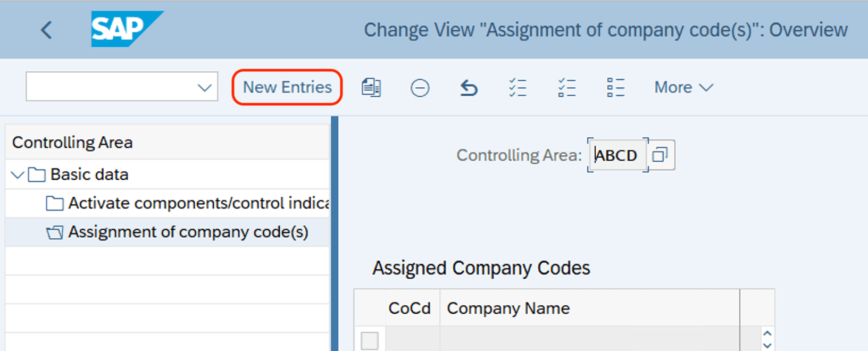Open Activate components/control indicators node
The height and width of the screenshot is (351, 868).
click(x=198, y=203)
